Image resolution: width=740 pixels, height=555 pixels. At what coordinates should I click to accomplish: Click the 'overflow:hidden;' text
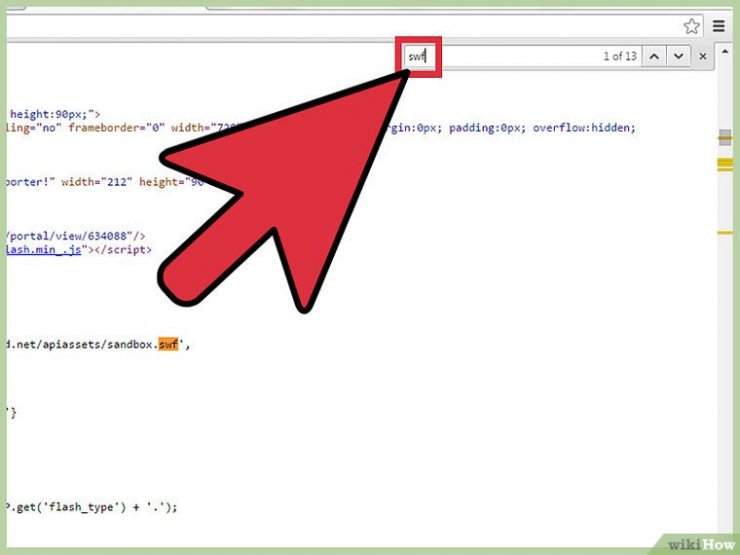[584, 128]
